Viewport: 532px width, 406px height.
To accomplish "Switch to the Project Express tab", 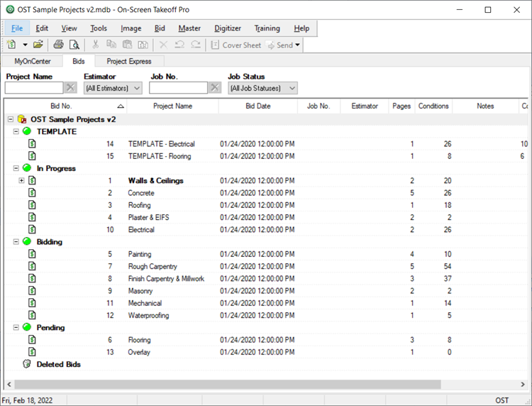I will tap(129, 62).
